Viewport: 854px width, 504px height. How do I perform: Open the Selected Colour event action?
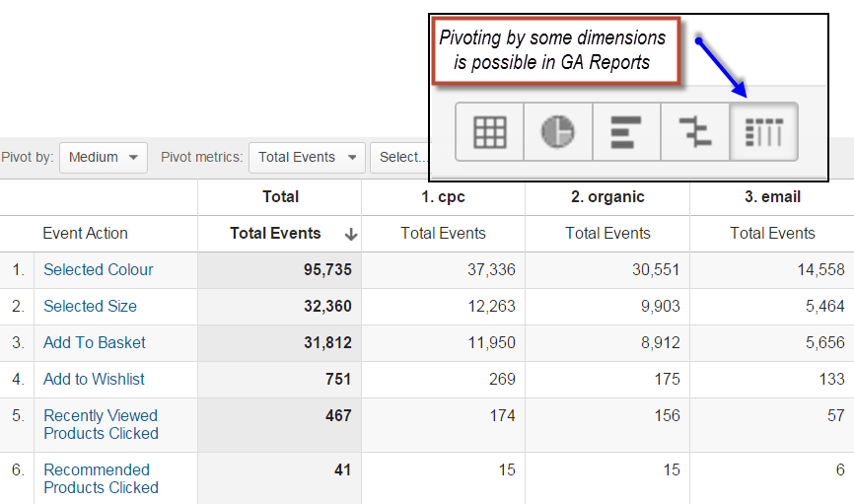98,269
